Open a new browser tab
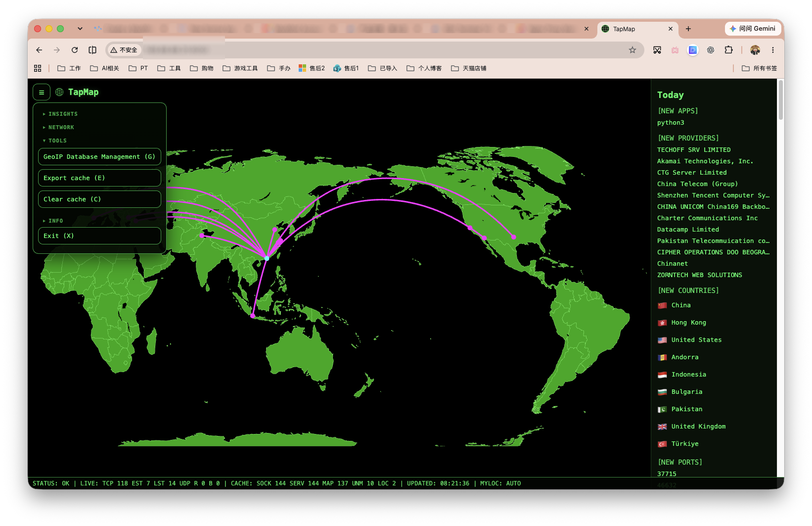This screenshot has height=526, width=812. pyautogui.click(x=688, y=29)
